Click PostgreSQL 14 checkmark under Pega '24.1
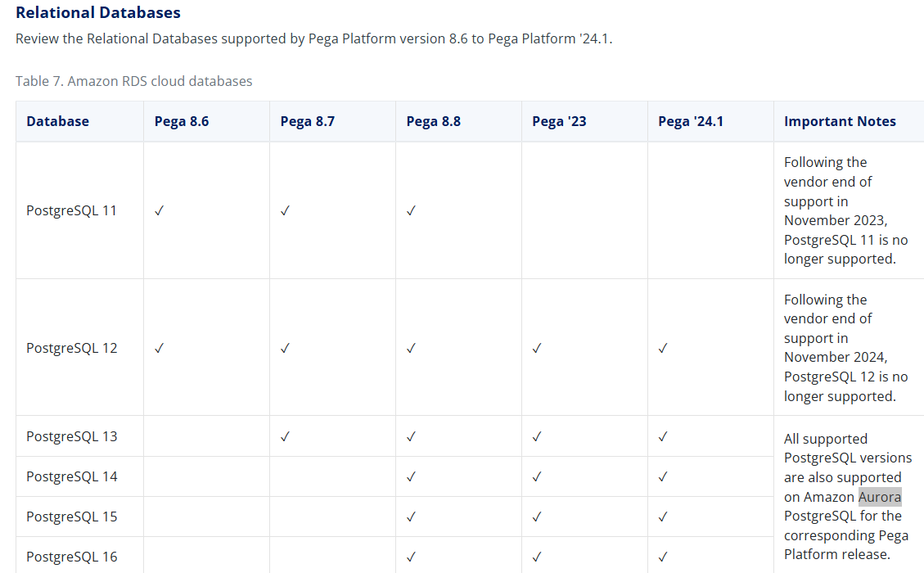This screenshot has height=573, width=924. pyautogui.click(x=663, y=476)
